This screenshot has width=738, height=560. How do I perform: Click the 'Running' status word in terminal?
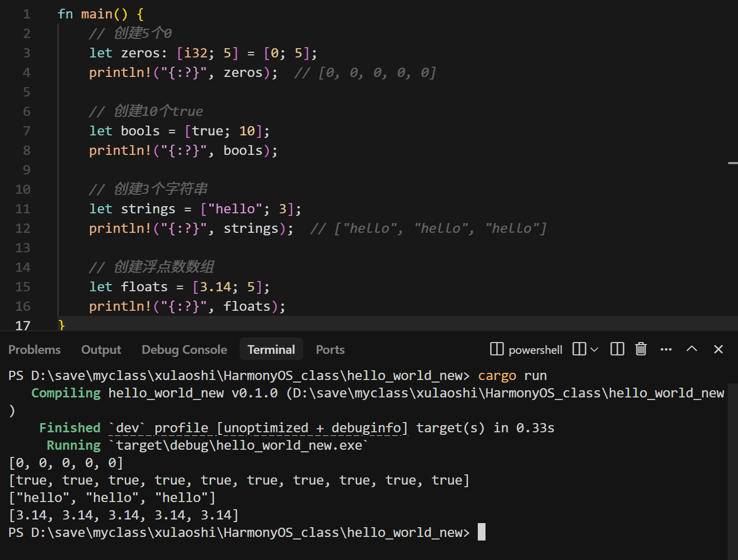74,446
